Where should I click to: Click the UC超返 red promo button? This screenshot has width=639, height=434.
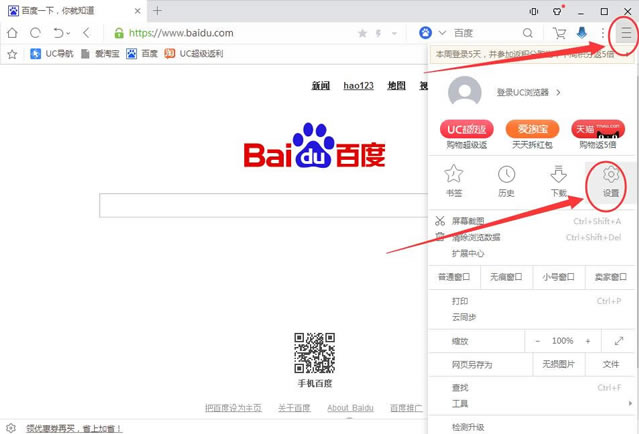(467, 130)
